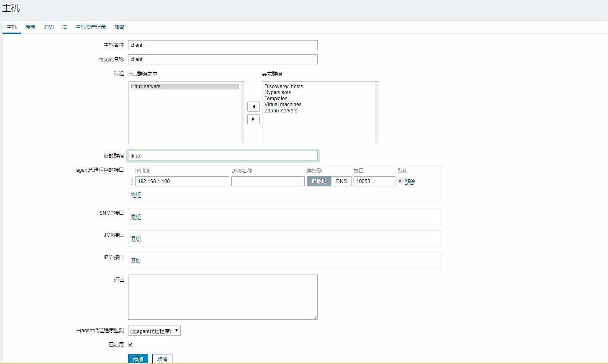Click the port field showing 10050

point(374,181)
